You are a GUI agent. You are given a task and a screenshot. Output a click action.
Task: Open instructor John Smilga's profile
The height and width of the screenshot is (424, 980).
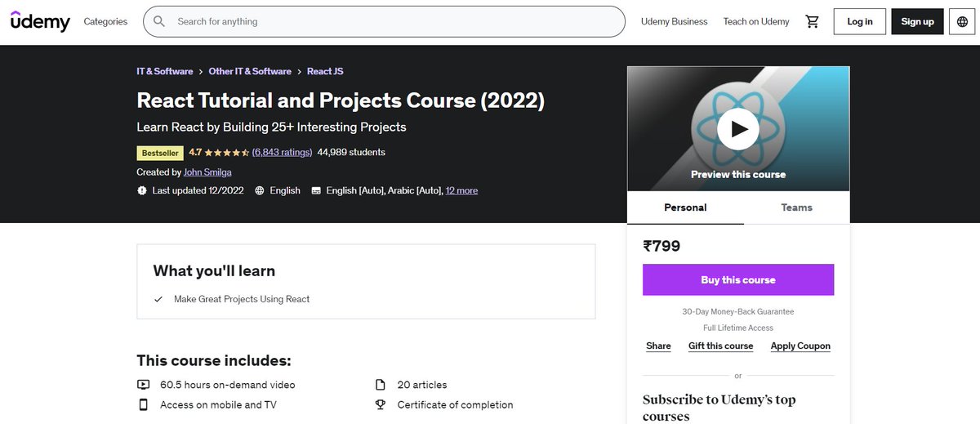[207, 172]
